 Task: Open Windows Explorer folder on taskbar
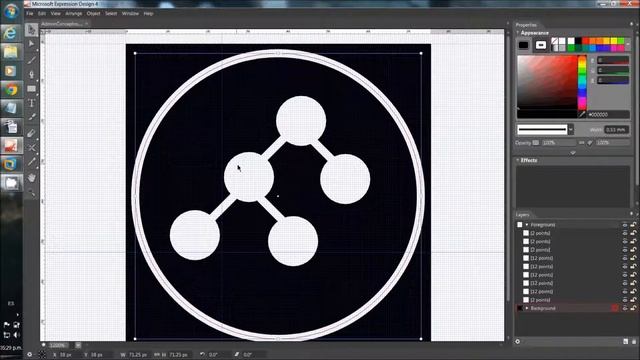[x=11, y=52]
